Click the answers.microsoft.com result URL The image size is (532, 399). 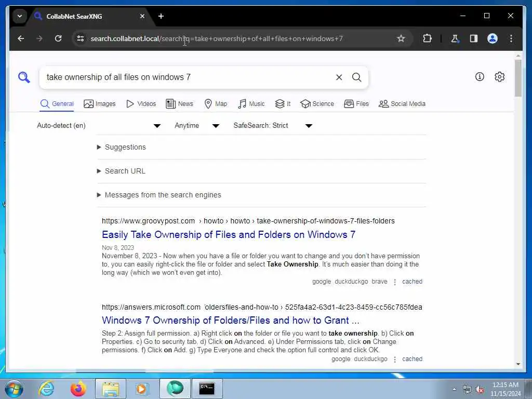pos(262,307)
